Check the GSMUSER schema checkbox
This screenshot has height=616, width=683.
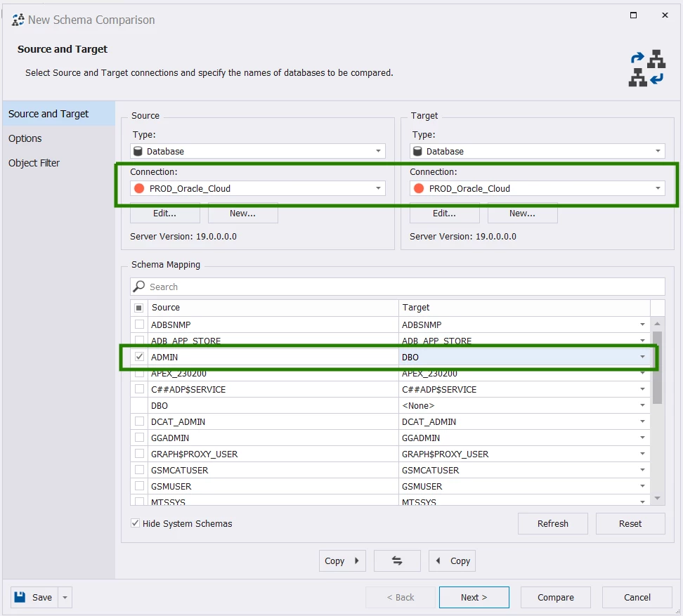pos(139,485)
